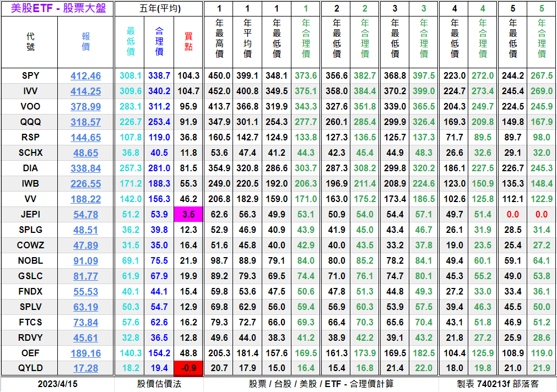
Task: Select the magenta JEPI buy point cell
Action: pyautogui.click(x=188, y=215)
